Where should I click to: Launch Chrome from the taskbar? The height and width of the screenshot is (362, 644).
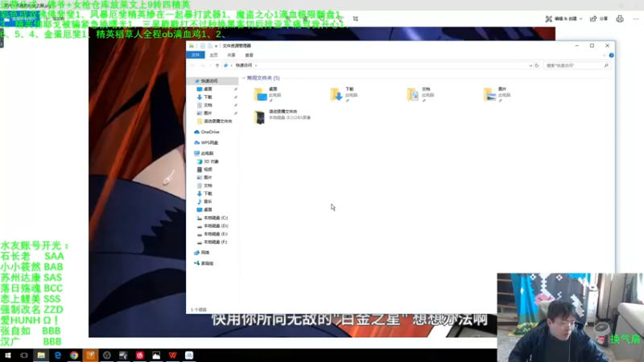click(74, 356)
